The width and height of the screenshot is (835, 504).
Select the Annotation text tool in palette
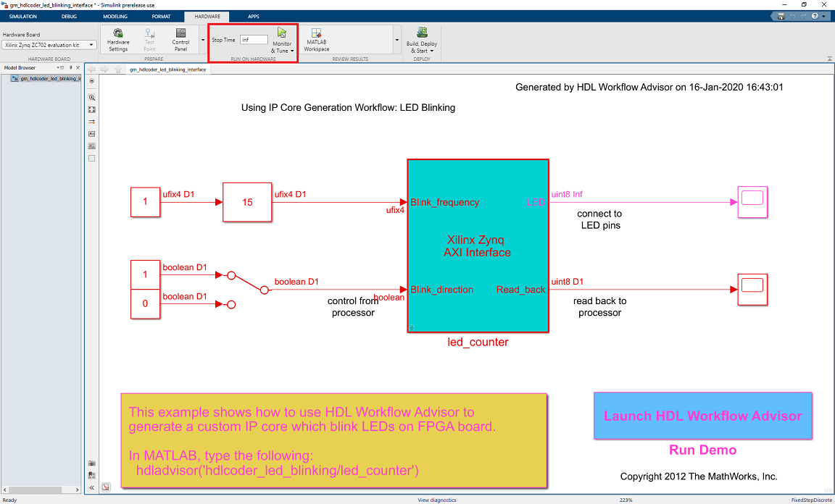click(x=91, y=134)
